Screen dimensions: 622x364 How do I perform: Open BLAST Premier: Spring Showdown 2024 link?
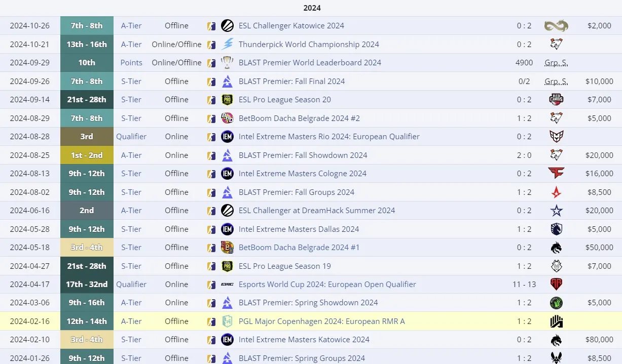(308, 303)
